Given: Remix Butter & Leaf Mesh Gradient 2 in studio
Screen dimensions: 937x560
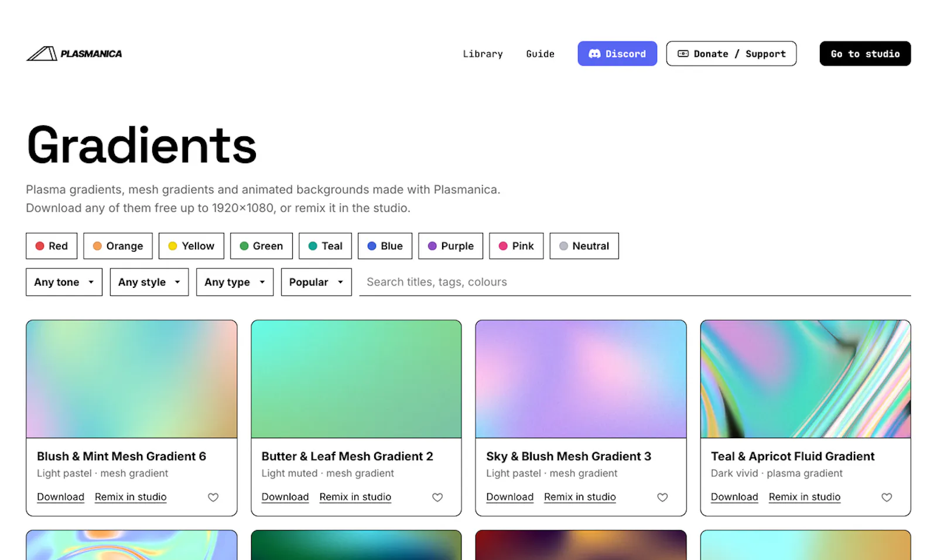Looking at the screenshot, I should (355, 497).
